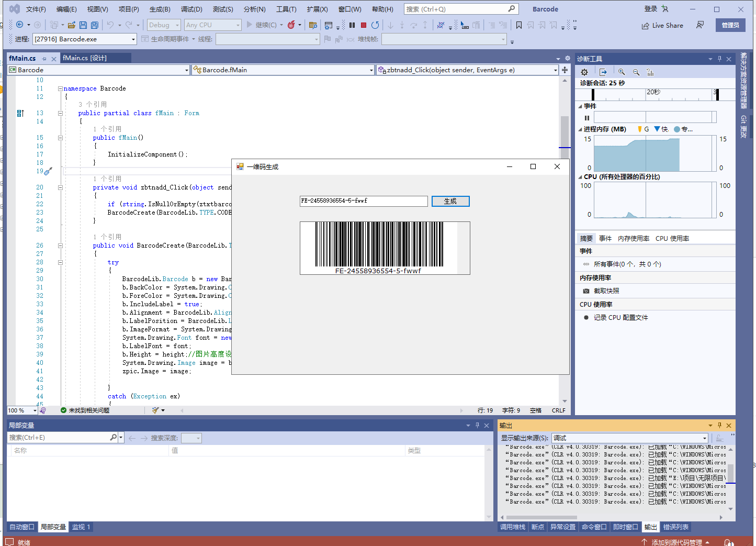
Task: Open the Barcode project navigation dropdown
Action: 98,70
